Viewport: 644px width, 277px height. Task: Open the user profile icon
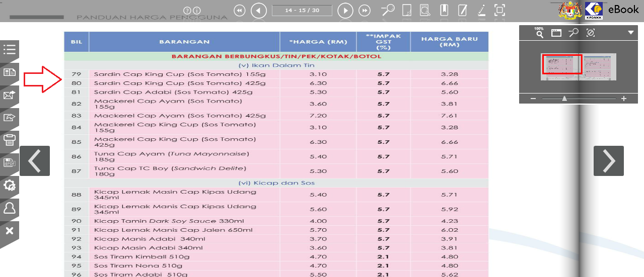[10, 208]
